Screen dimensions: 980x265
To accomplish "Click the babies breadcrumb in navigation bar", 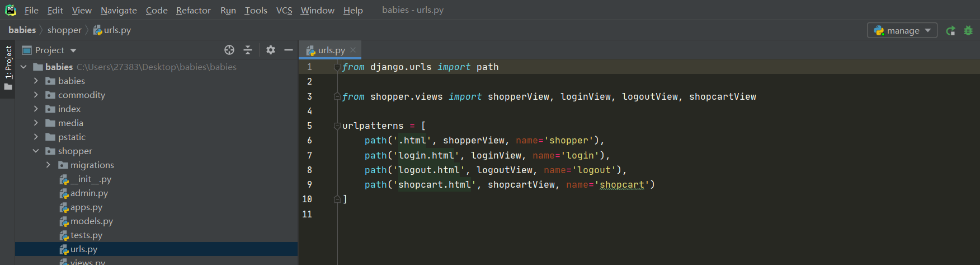I will point(22,30).
